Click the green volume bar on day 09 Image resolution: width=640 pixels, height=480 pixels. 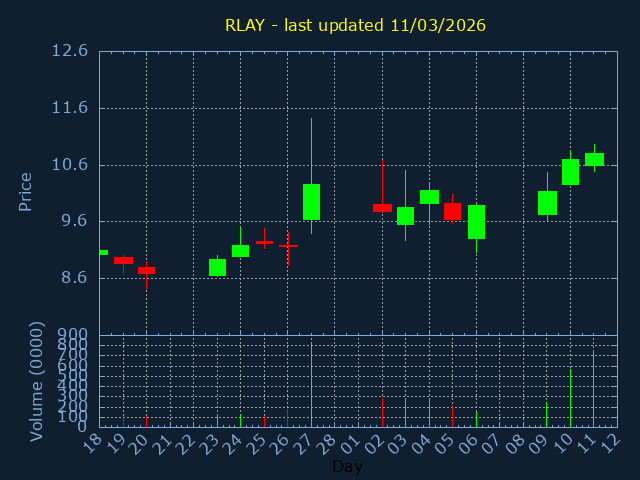[547, 414]
